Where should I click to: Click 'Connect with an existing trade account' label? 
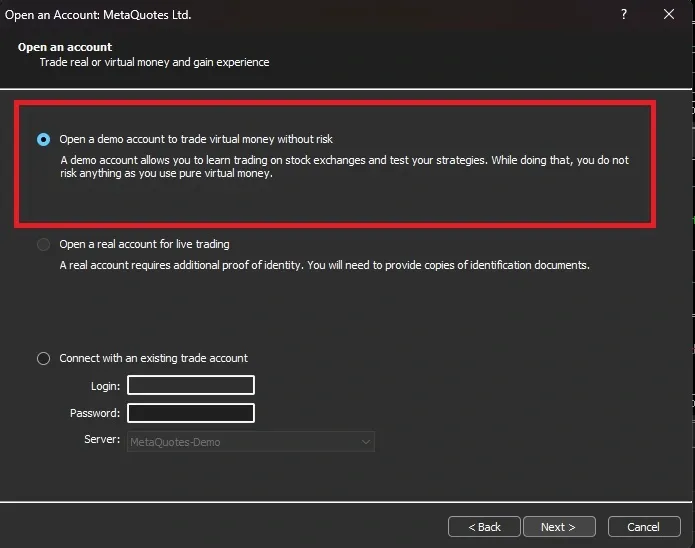click(153, 358)
